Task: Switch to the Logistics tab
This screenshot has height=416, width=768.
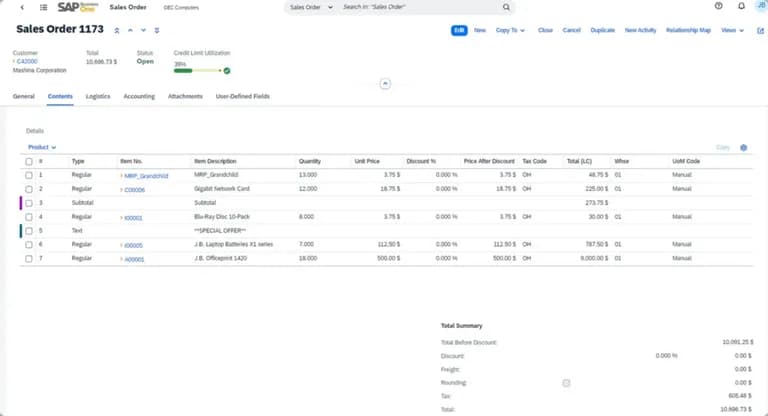Action: [x=98, y=97]
